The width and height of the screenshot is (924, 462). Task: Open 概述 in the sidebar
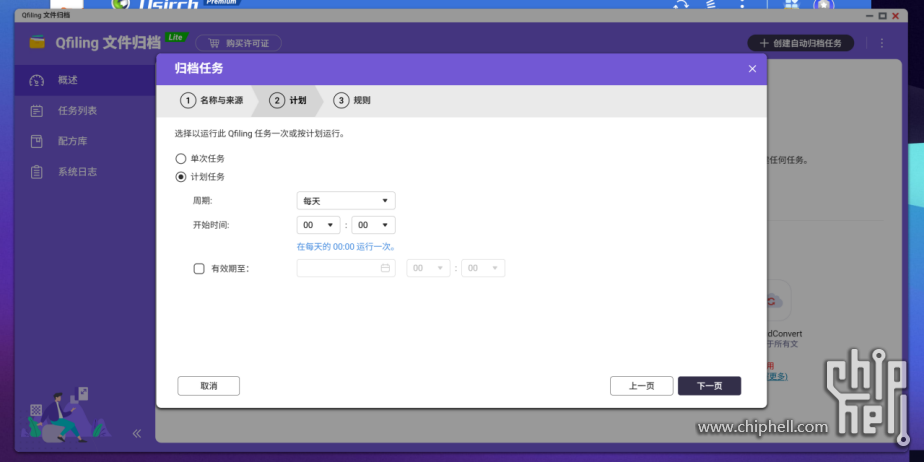(x=85, y=80)
